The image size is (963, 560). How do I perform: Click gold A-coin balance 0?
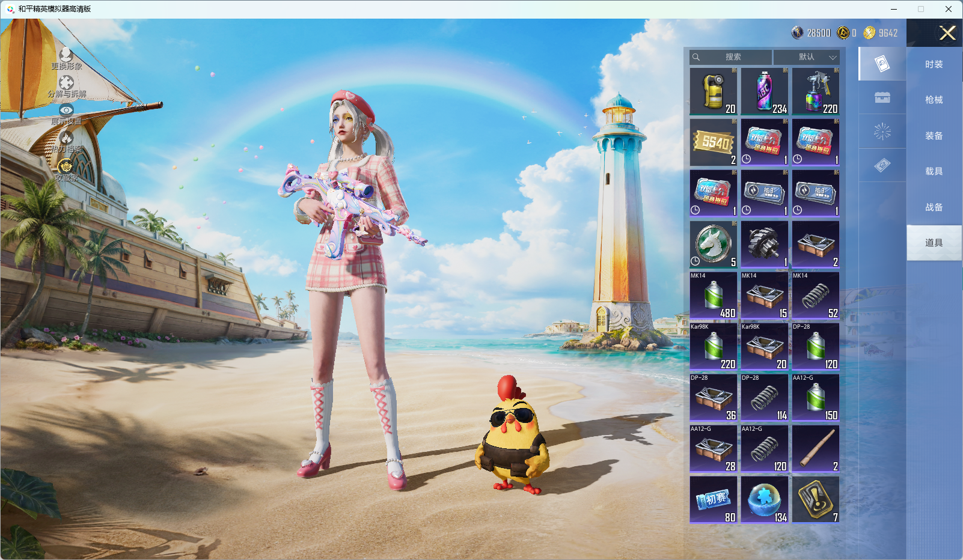(x=847, y=33)
